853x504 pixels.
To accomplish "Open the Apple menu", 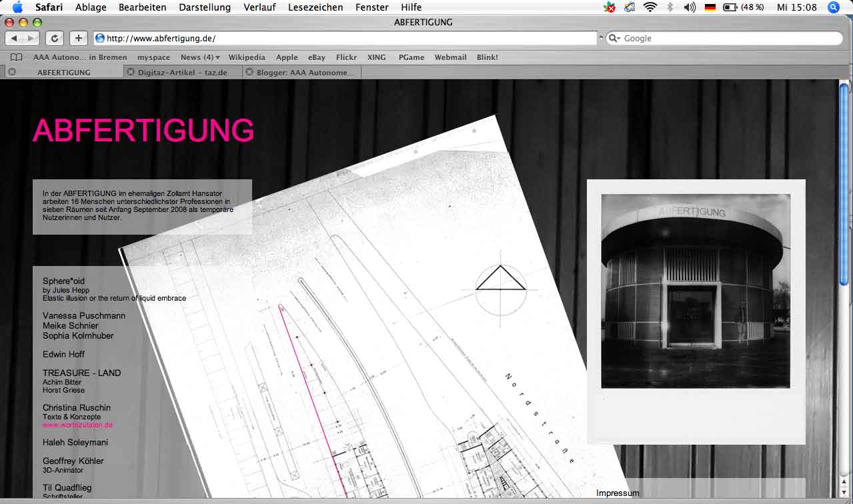I will [17, 7].
